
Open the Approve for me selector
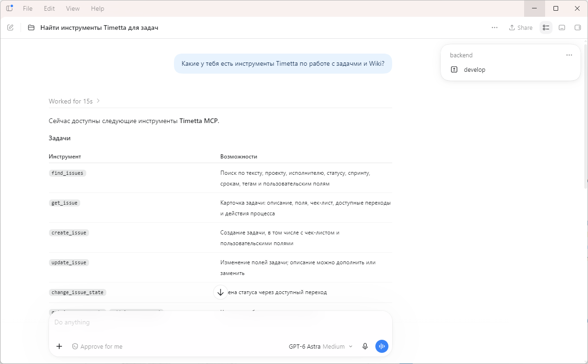(97, 346)
